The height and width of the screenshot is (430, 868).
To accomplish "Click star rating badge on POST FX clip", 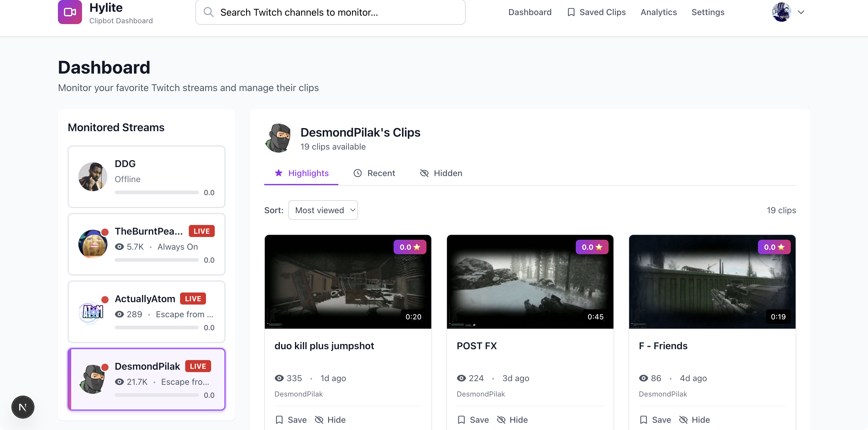I will pyautogui.click(x=592, y=247).
